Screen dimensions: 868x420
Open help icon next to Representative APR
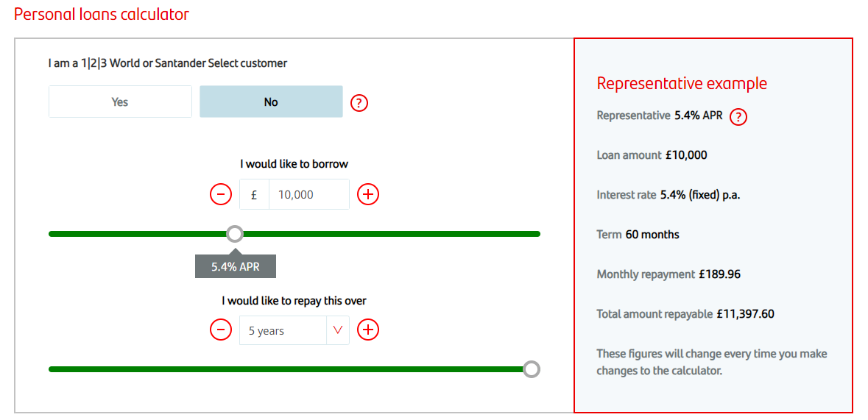[x=738, y=117]
